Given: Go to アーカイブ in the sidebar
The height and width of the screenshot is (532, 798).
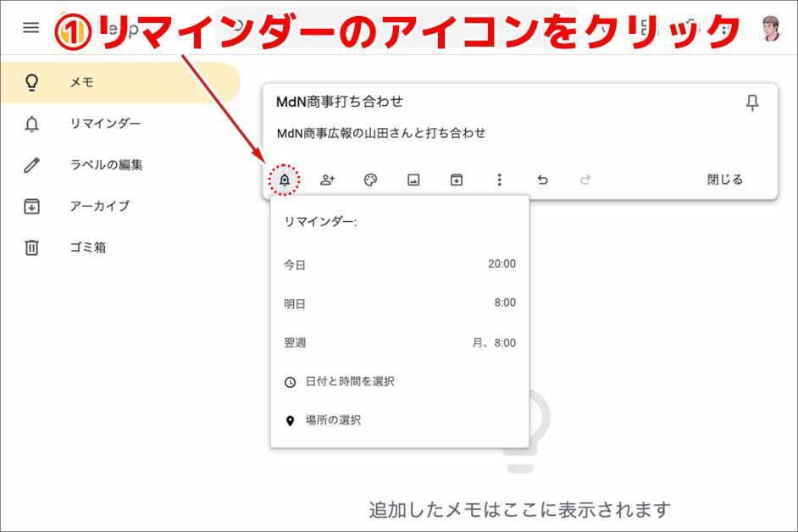Looking at the screenshot, I should (x=99, y=206).
